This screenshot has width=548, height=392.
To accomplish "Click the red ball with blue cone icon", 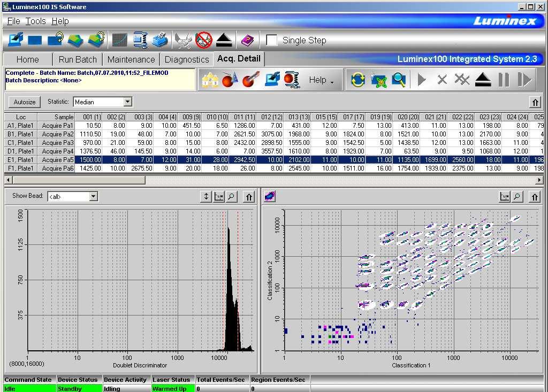I will 230,80.
